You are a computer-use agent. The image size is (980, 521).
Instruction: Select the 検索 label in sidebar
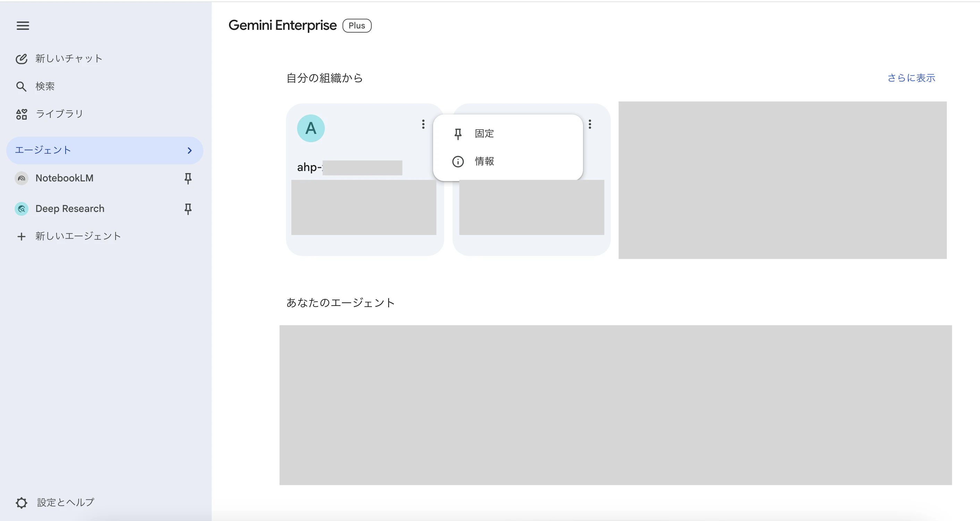coord(45,86)
